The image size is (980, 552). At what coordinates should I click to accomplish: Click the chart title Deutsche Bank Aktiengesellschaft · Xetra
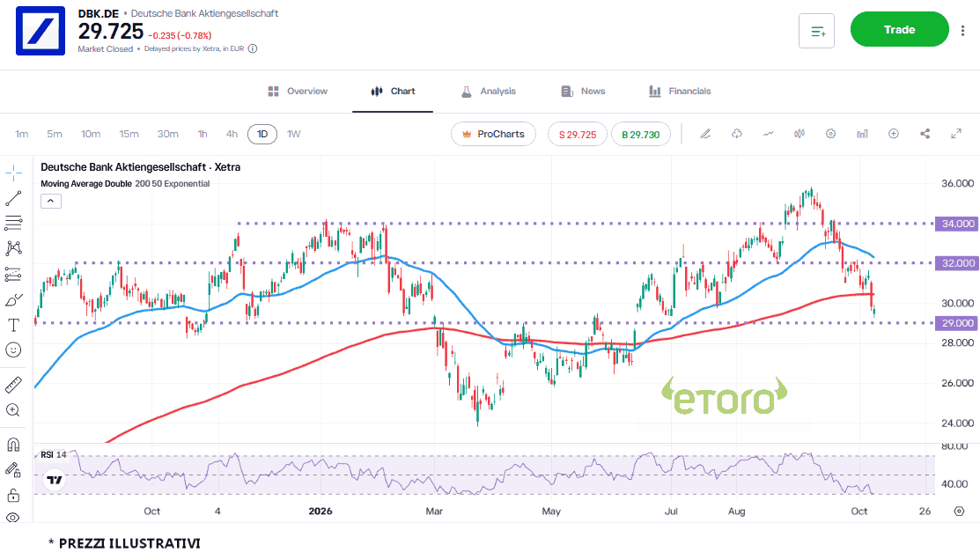[141, 167]
